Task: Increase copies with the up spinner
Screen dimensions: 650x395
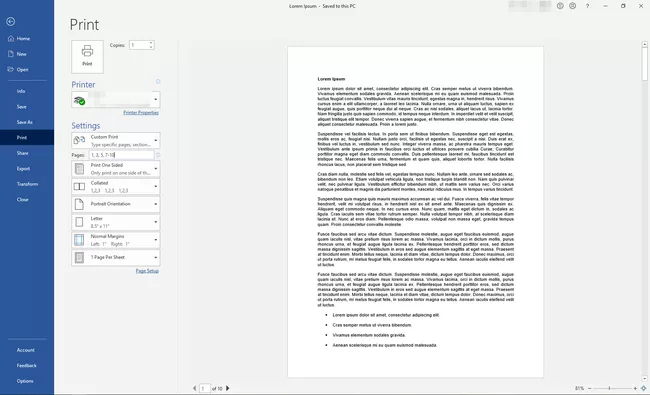Action: point(151,43)
